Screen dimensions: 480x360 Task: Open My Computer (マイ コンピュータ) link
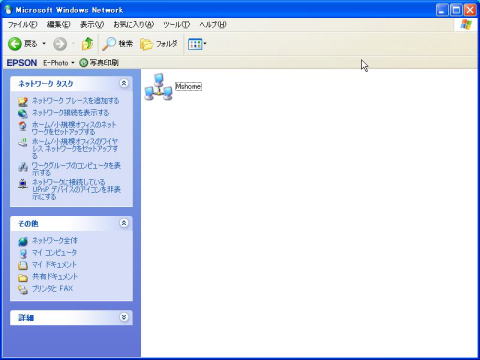point(54,252)
